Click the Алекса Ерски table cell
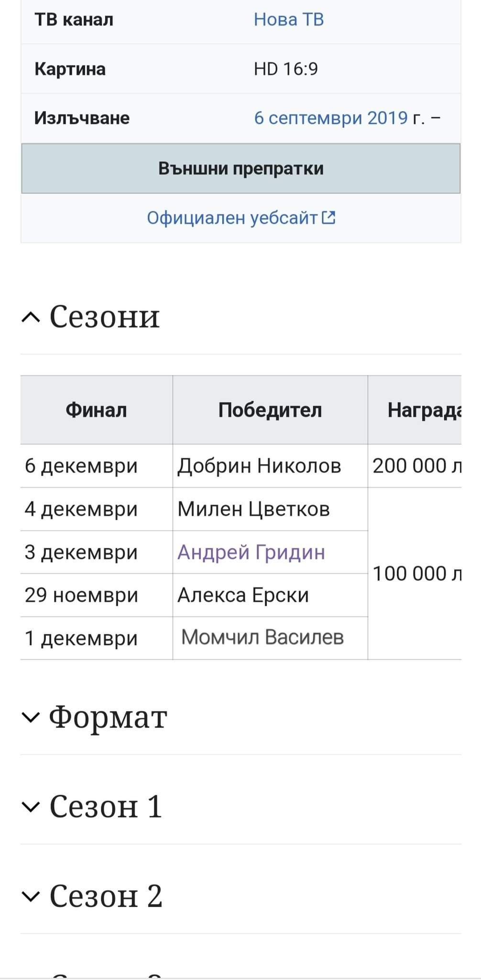Screen dimensions: 481x980 pyautogui.click(x=243, y=595)
